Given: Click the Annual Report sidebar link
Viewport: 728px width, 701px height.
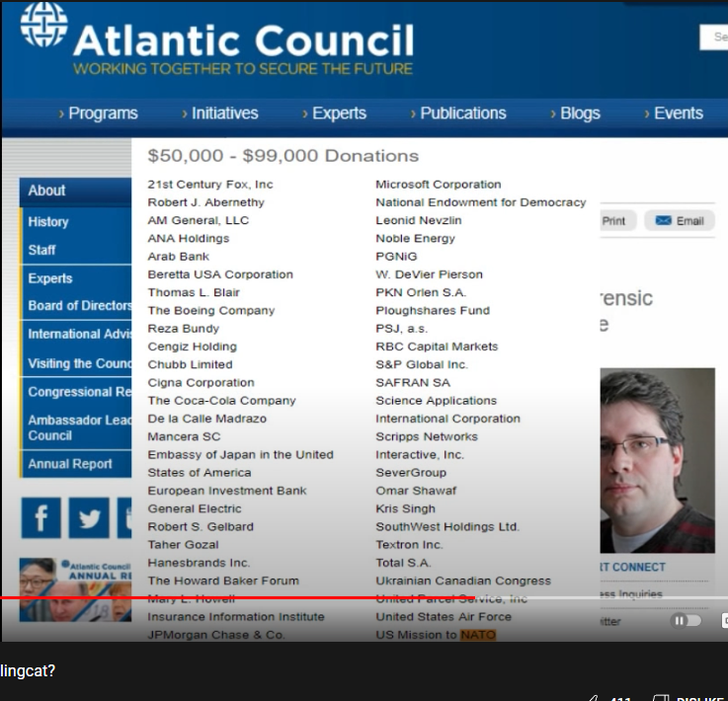Looking at the screenshot, I should (70, 464).
